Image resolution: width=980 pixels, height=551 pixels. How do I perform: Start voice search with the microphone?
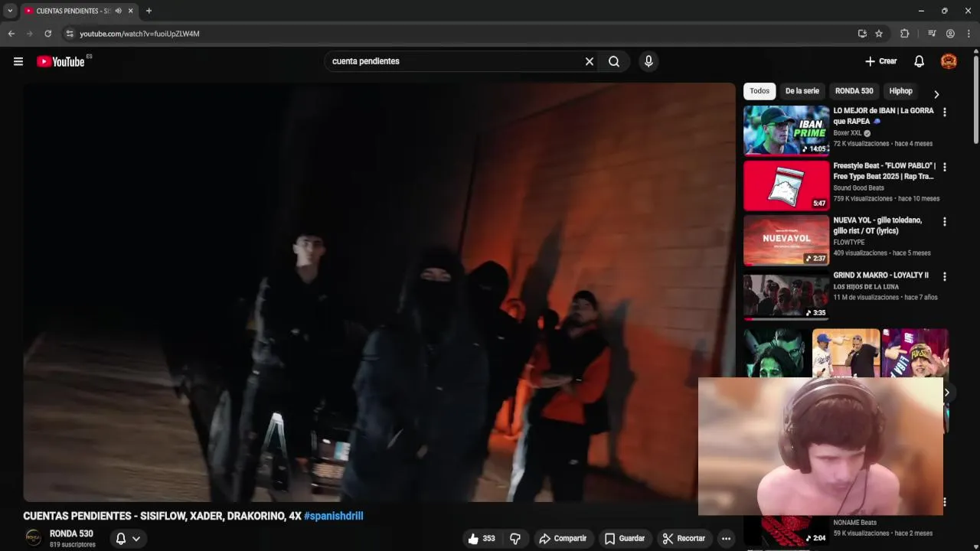pyautogui.click(x=648, y=61)
